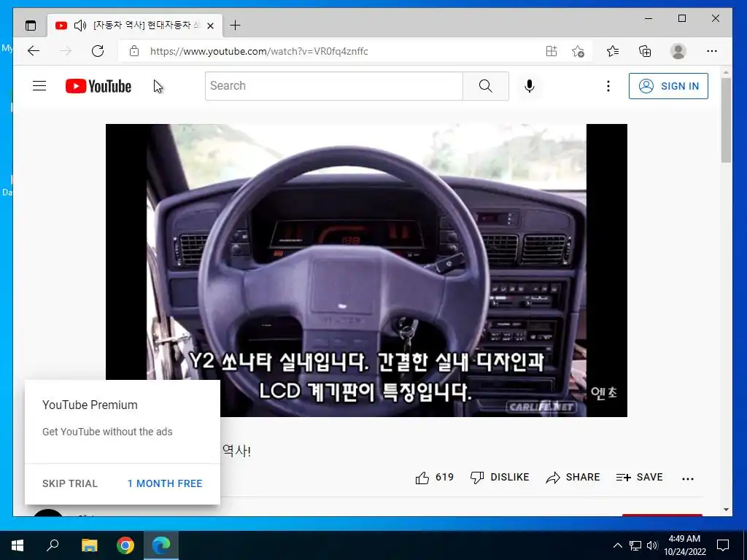
Task: Go to YouTube home via logo
Action: pos(98,86)
